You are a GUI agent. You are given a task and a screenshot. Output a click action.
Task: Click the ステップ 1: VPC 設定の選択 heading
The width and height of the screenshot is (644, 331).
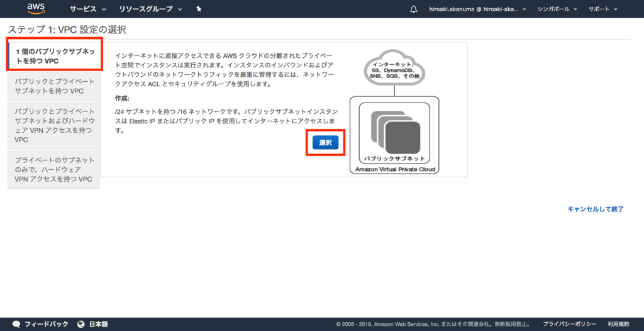point(67,29)
